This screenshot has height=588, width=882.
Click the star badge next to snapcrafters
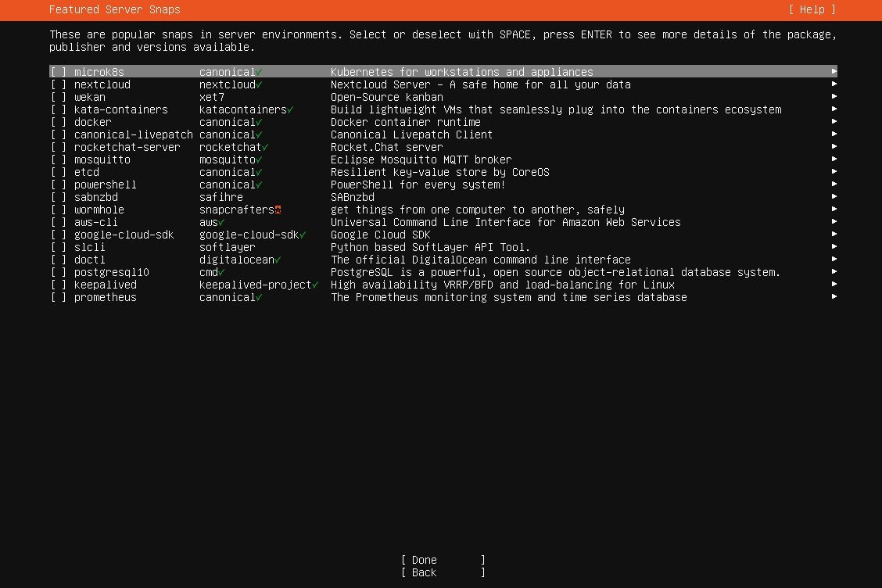point(278,210)
